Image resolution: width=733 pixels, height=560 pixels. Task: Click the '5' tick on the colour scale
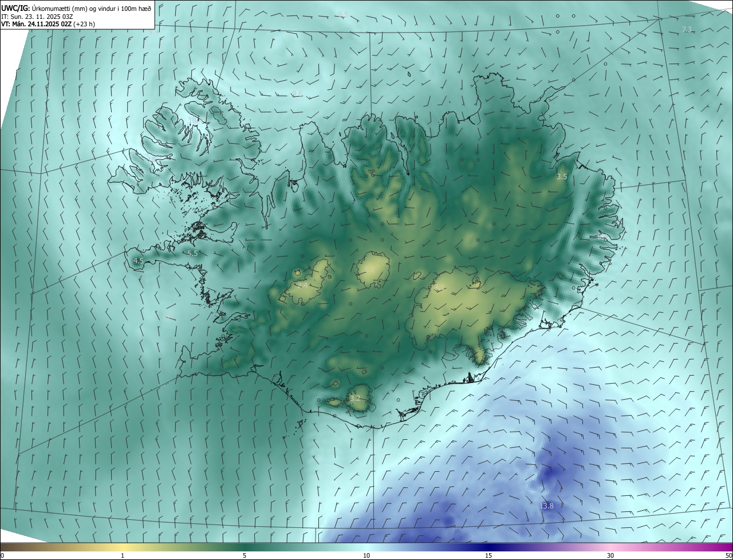coord(245,555)
